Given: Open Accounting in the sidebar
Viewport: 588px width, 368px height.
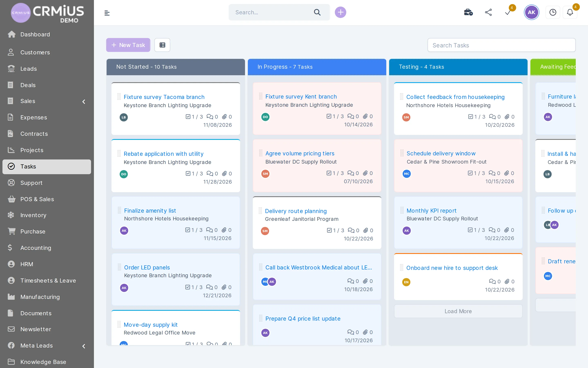Looking at the screenshot, I should (47, 248).
